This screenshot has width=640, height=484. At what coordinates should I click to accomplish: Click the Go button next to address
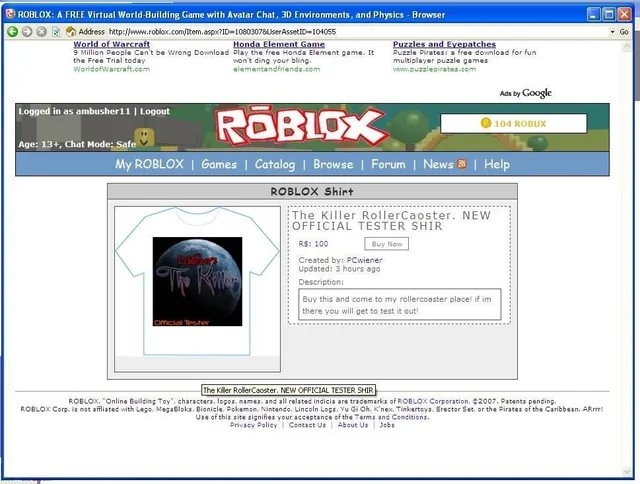[x=624, y=32]
